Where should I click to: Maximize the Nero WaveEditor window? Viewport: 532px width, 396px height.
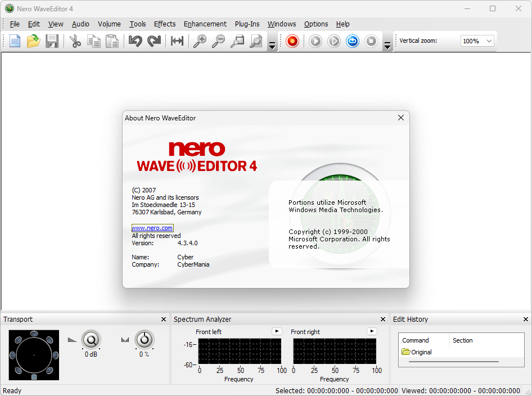click(x=493, y=9)
